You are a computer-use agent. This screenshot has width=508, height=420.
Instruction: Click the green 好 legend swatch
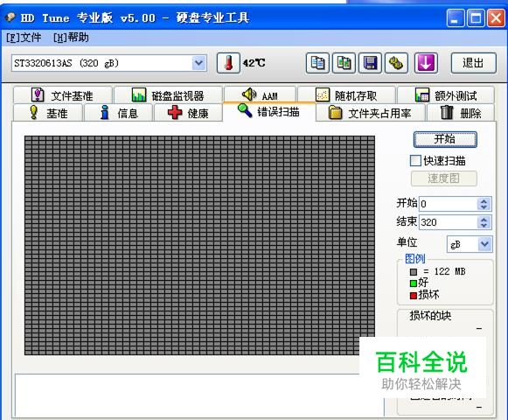click(414, 283)
